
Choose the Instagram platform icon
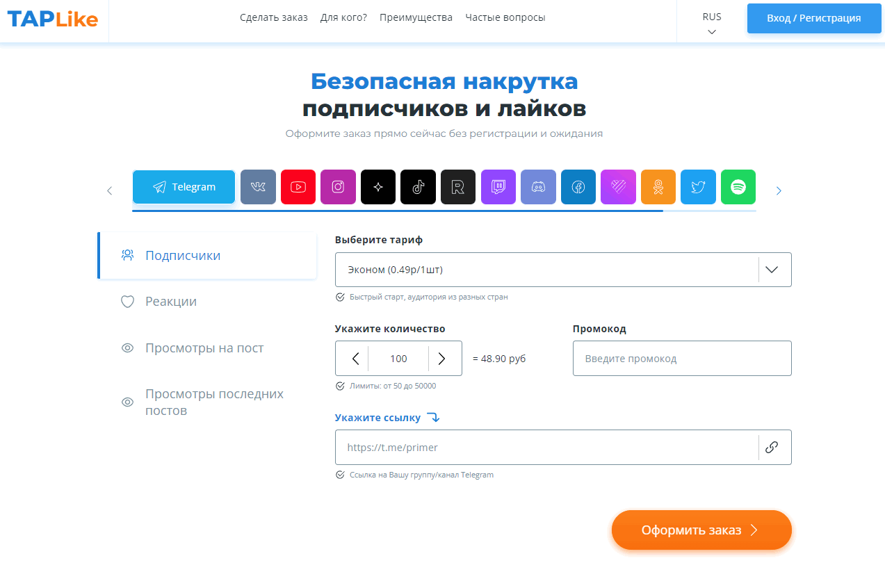coord(338,187)
